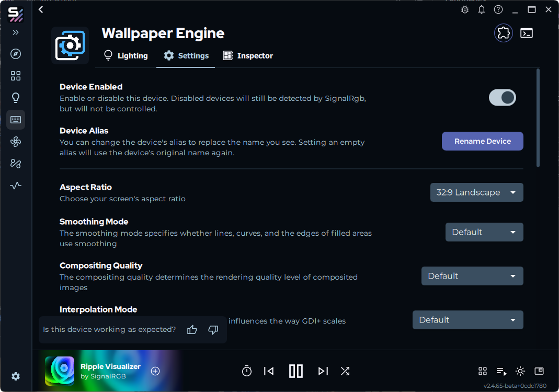Toggle the Device Enabled switch
Viewport: 559px width, 392px height.
pyautogui.click(x=503, y=98)
